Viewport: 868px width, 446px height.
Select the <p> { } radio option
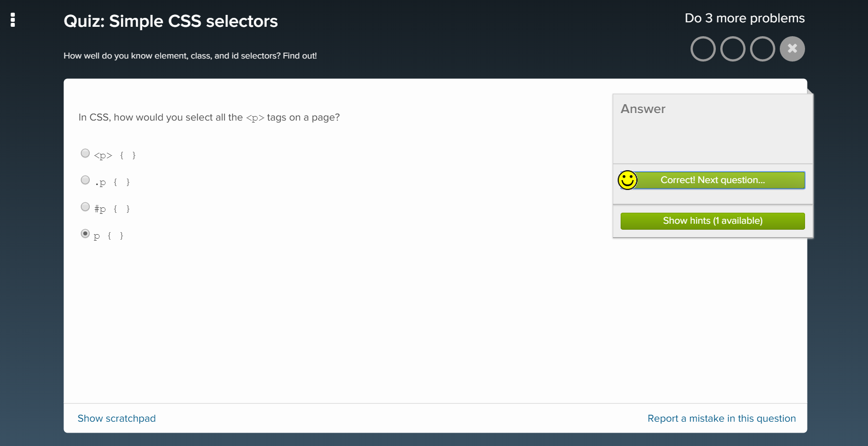click(85, 153)
